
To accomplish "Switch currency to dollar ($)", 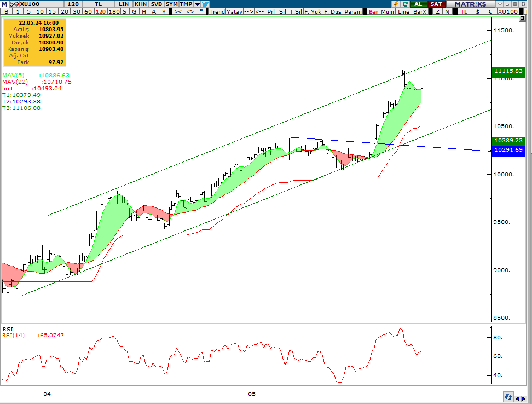I will click(478, 11).
